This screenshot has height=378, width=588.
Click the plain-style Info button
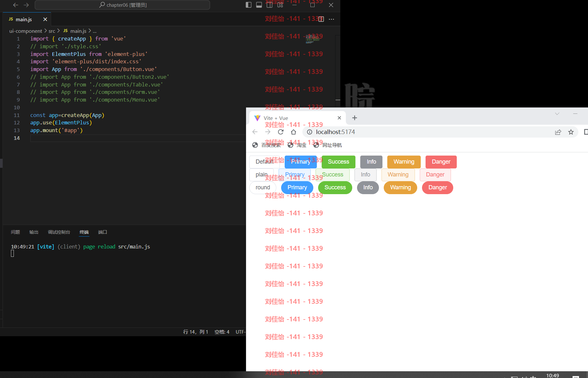coord(365,175)
